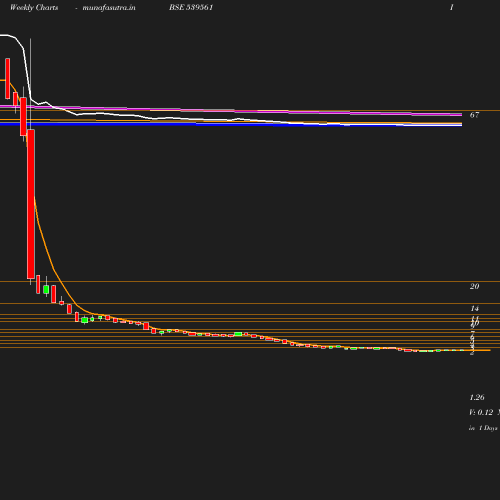Click the "14" price axis label
Screen dimensions: 500x500
[x=475, y=308]
